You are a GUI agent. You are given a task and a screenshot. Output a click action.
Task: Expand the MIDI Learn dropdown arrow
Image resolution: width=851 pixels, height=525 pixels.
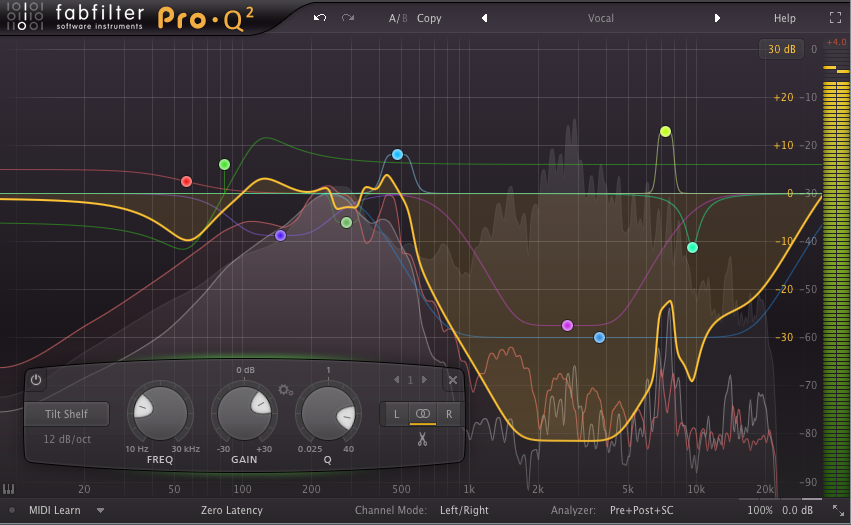(x=101, y=510)
